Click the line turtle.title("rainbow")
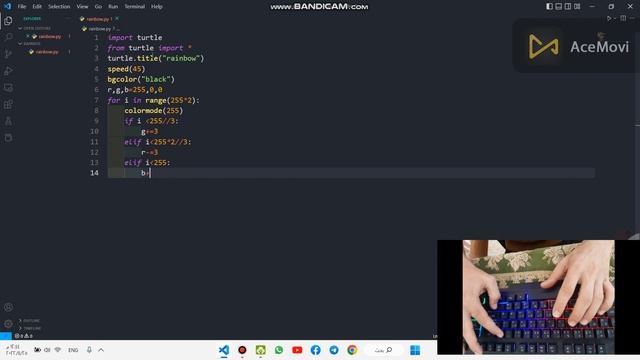640x360 pixels. coord(156,58)
